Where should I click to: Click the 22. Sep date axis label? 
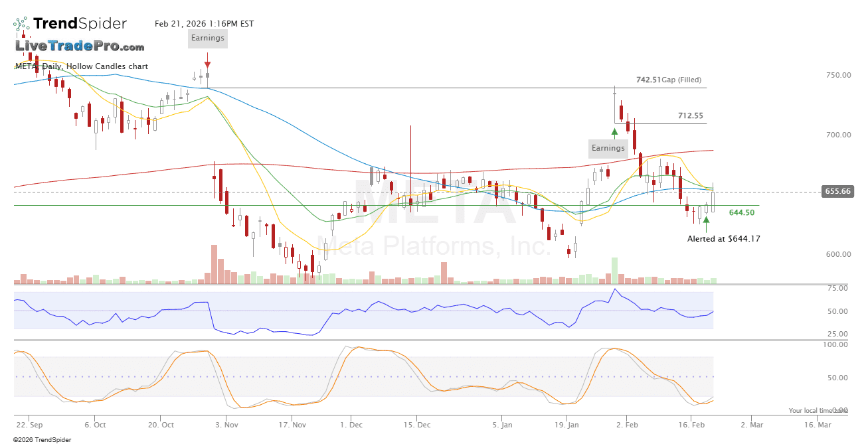[31, 425]
